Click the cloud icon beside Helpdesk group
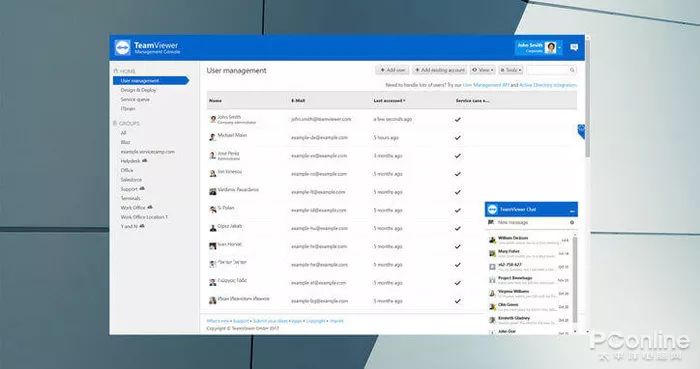This screenshot has height=369, width=700. point(145,161)
